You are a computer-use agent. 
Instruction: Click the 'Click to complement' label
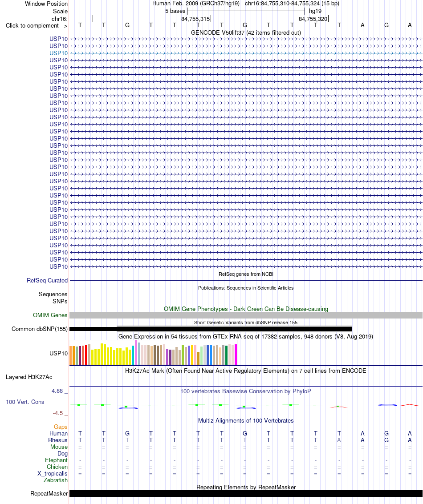pos(37,25)
